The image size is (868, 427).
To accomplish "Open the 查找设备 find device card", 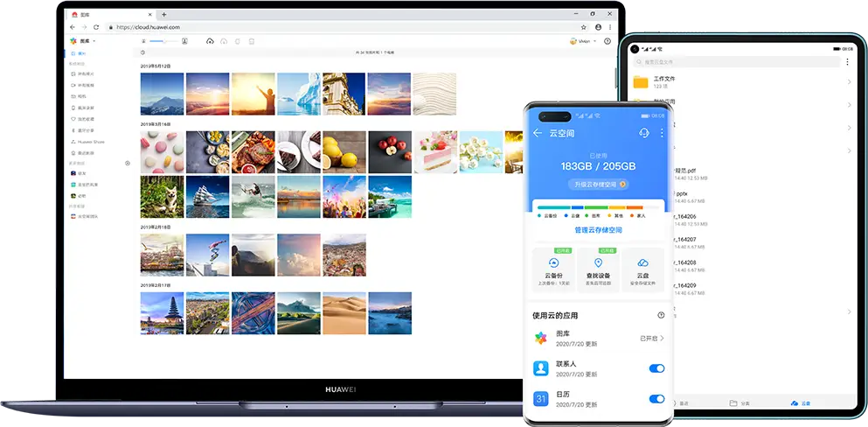I will 599,270.
